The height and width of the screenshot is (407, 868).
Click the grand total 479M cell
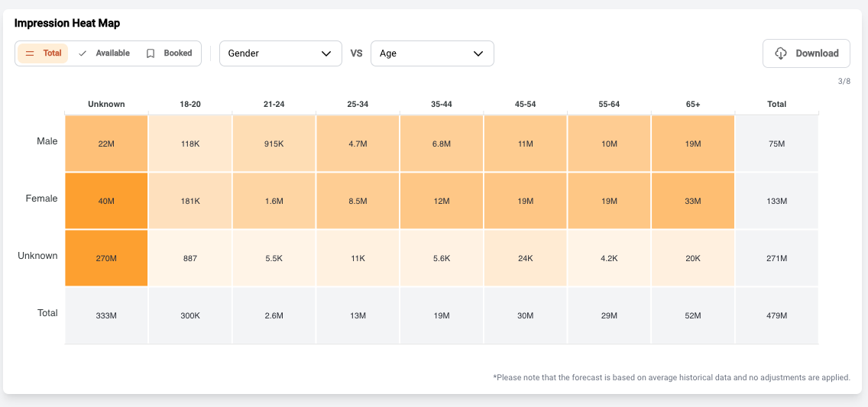(x=776, y=315)
